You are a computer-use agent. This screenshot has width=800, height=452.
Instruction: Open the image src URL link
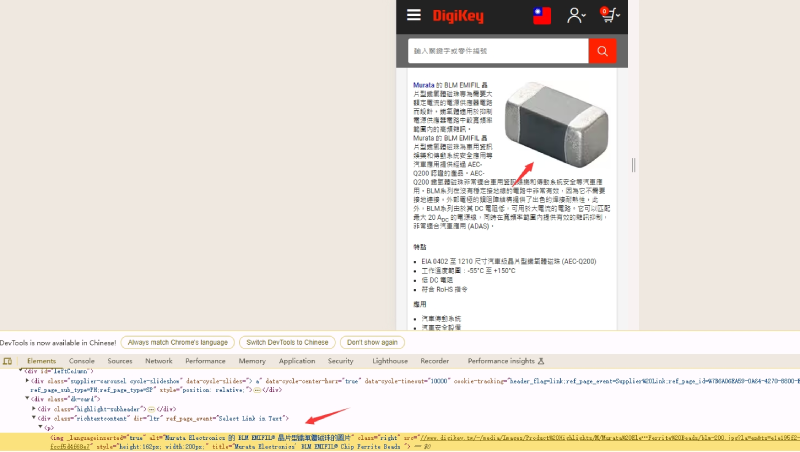pyautogui.click(x=608, y=438)
